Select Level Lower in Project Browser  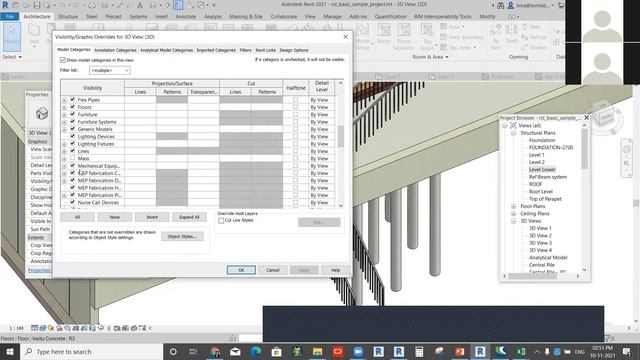(x=542, y=169)
